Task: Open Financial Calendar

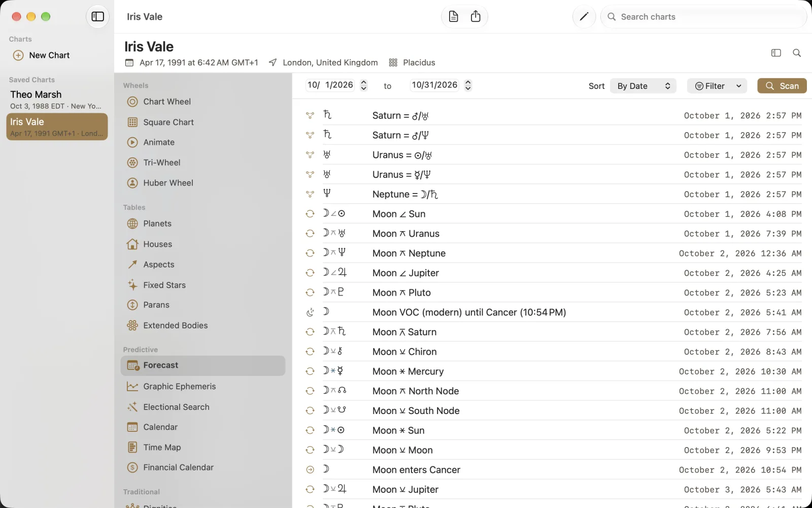Action: 203,467
